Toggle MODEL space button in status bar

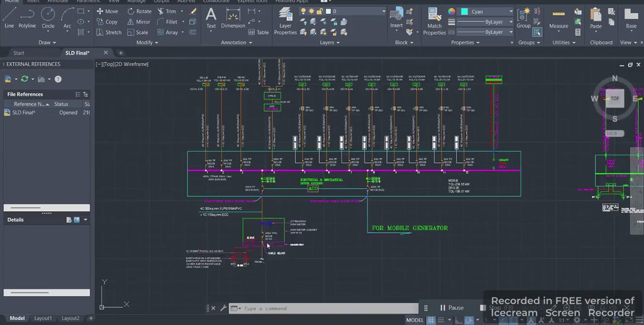414,320
